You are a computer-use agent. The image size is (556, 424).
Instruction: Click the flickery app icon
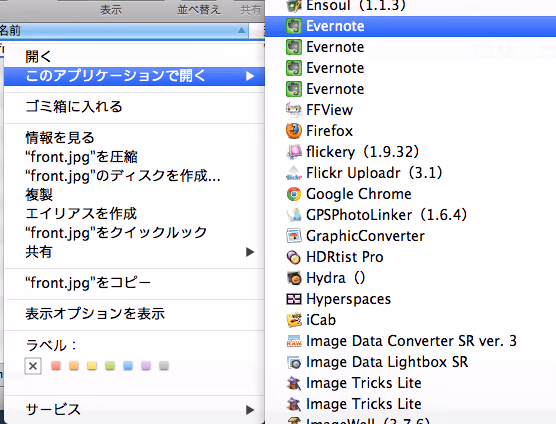pyautogui.click(x=294, y=152)
